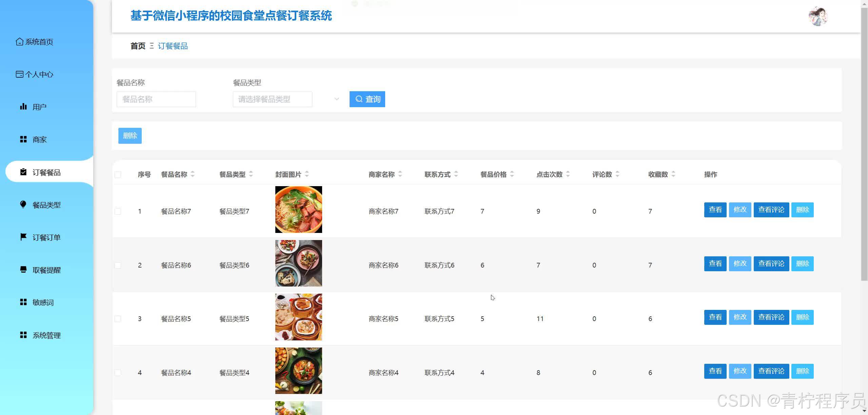The image size is (868, 415).
Task: Click 查看评论 for 餐品名称6 row
Action: click(771, 263)
